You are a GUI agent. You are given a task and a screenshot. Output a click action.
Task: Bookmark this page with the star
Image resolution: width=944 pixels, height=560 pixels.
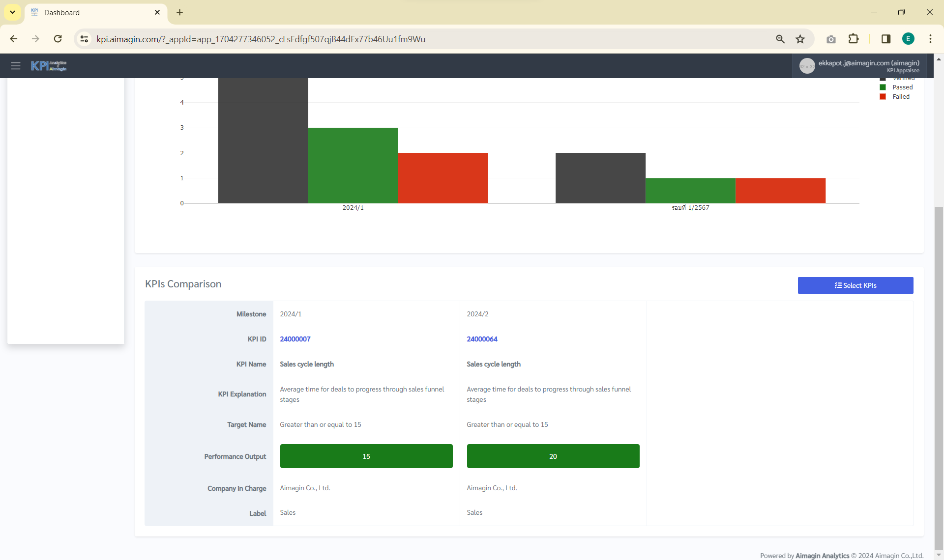[x=800, y=39]
